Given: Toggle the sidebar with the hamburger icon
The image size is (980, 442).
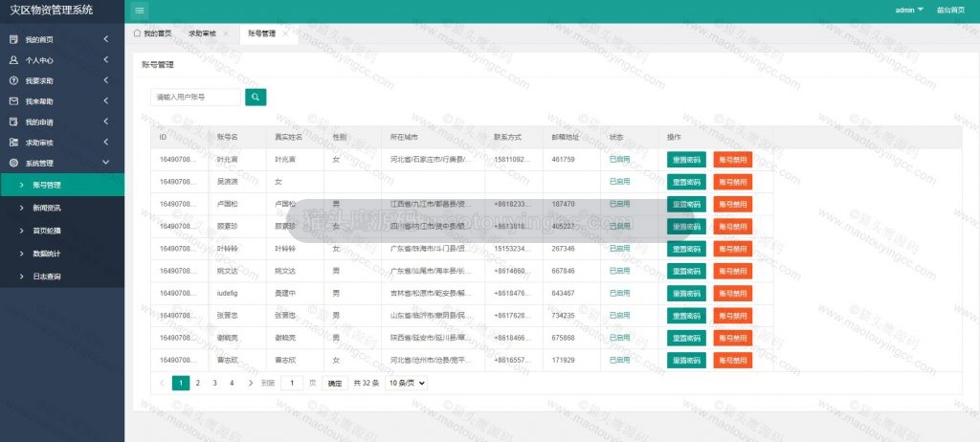Looking at the screenshot, I should 140,11.
